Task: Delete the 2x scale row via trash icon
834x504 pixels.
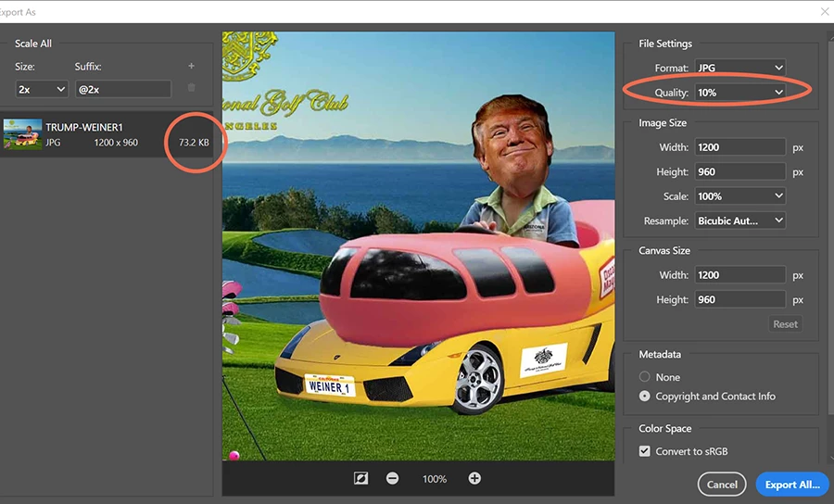Action: pyautogui.click(x=192, y=88)
